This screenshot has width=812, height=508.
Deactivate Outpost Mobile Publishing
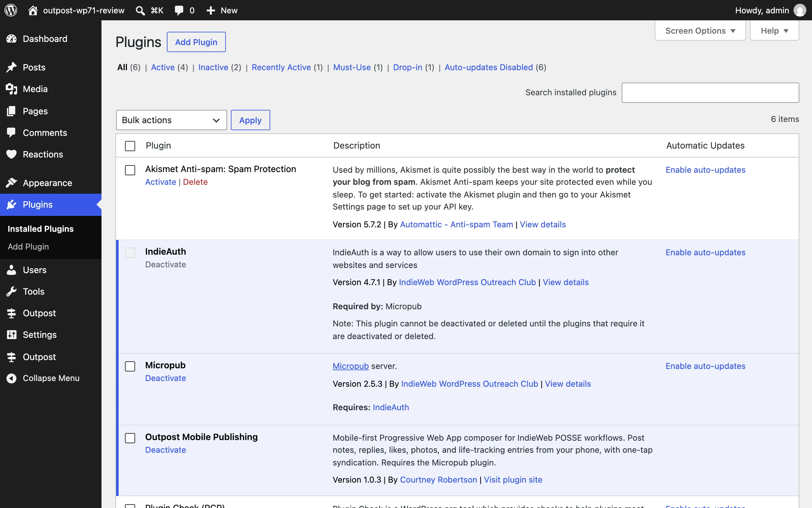tap(166, 450)
